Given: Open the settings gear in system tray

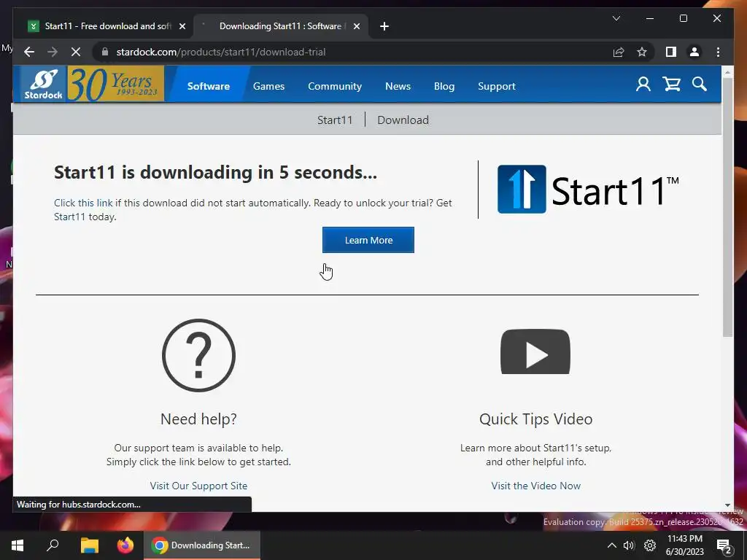Looking at the screenshot, I should click(650, 545).
